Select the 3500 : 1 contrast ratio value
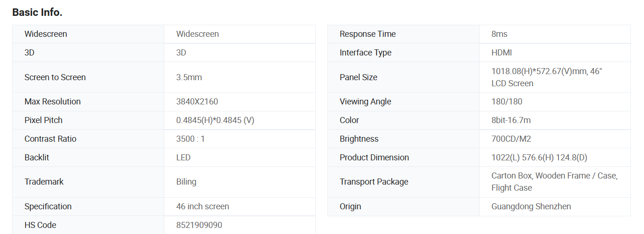644x234 pixels. click(191, 139)
